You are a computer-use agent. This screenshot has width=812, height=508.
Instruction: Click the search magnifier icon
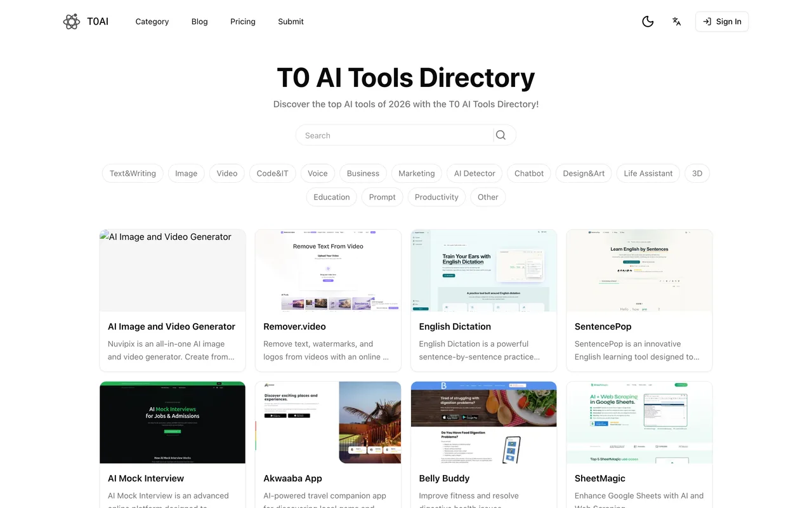click(501, 135)
